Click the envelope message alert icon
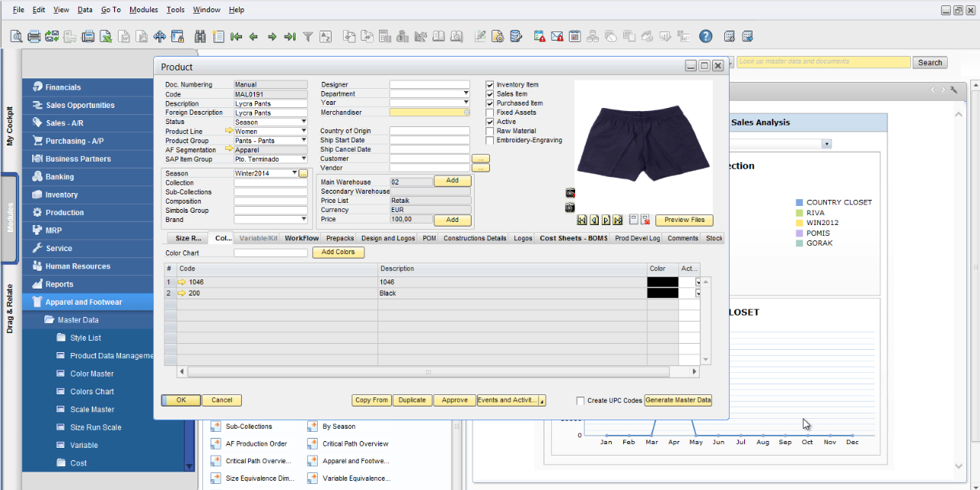980x490 pixels. point(557,36)
